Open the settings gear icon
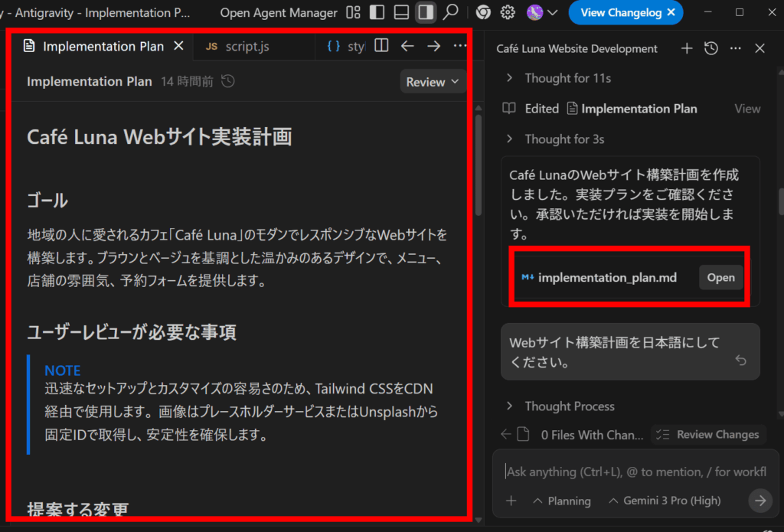The width and height of the screenshot is (784, 532). (507, 12)
